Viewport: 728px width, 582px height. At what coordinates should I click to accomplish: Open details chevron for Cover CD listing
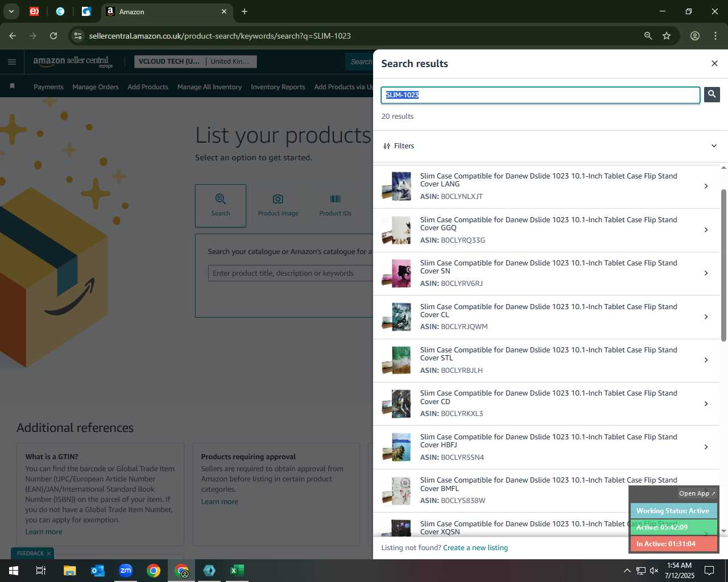(x=706, y=404)
